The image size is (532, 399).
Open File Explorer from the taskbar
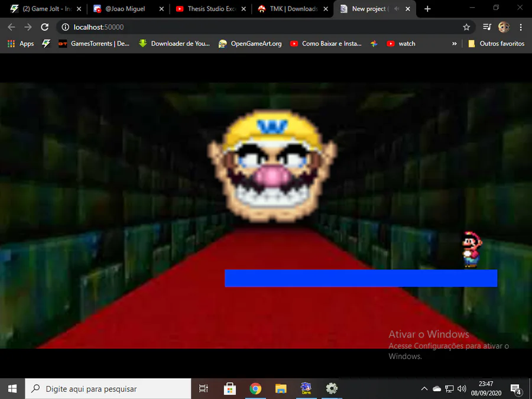(281, 389)
